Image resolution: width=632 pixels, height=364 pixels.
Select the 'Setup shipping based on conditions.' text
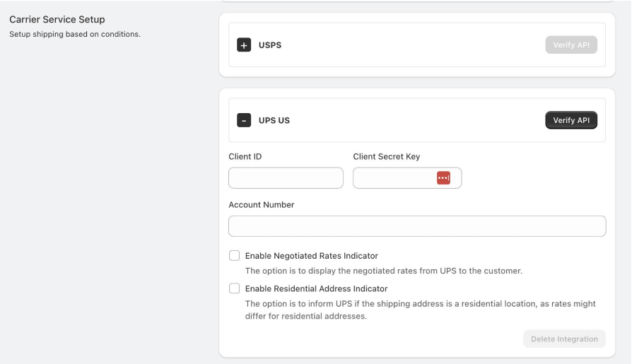75,34
